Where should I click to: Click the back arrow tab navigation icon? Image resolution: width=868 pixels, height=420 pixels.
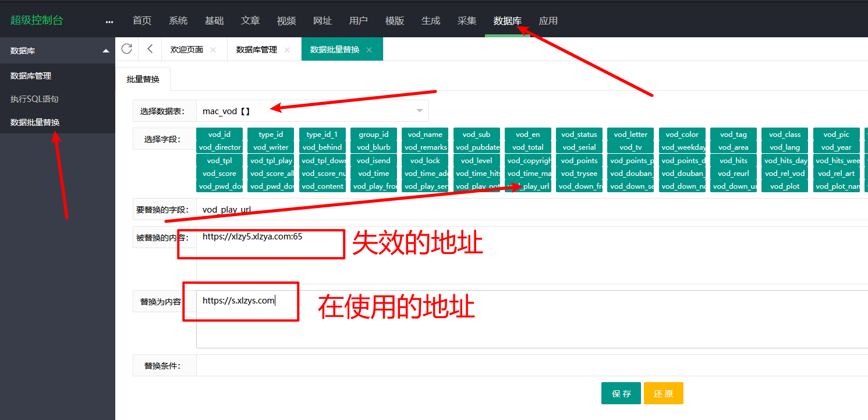point(150,49)
